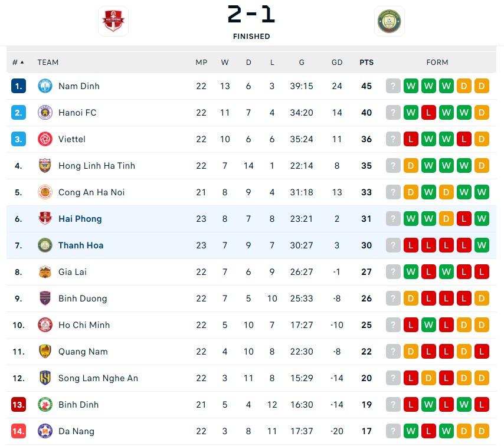The height and width of the screenshot is (446, 504).
Task: Click the Da Nang team crest
Action: 45,431
